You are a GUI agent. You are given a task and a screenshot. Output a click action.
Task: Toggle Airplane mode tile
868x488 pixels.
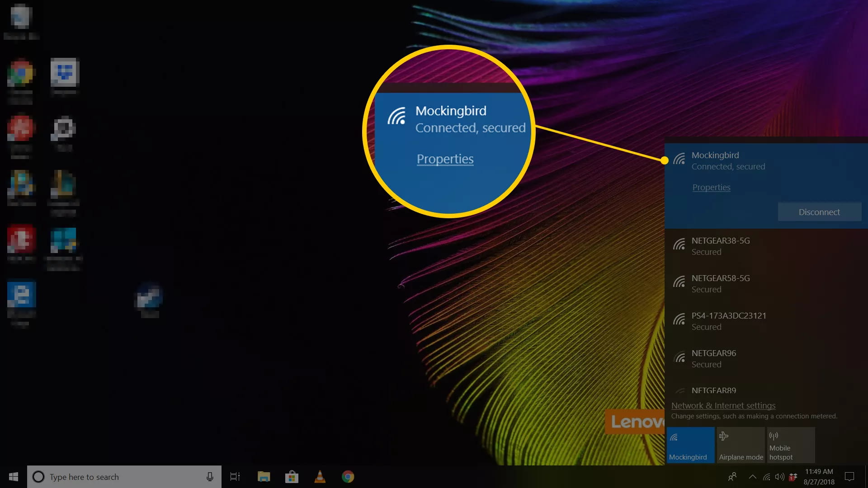point(741,445)
